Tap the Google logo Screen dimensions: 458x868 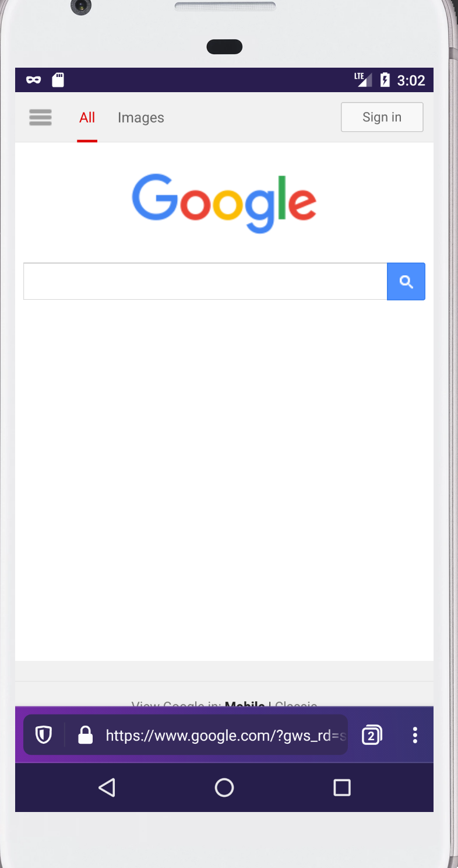(224, 202)
